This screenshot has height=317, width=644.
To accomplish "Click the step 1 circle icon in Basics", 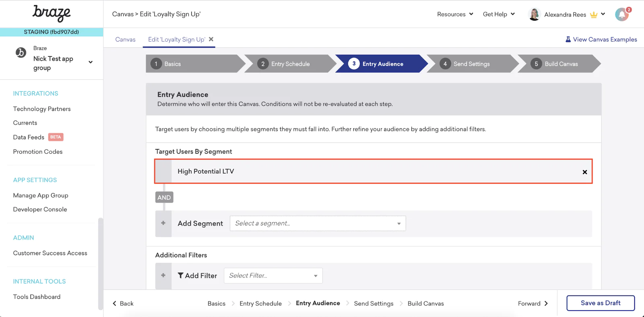I will tap(156, 64).
